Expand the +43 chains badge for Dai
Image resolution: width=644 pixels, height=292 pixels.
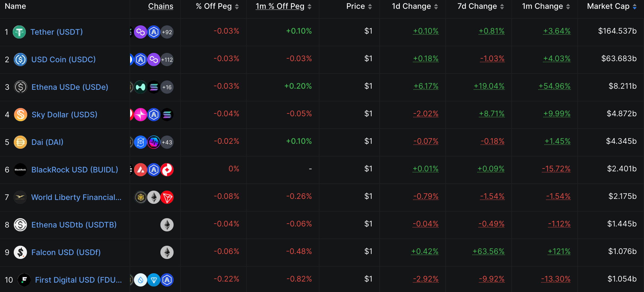167,142
